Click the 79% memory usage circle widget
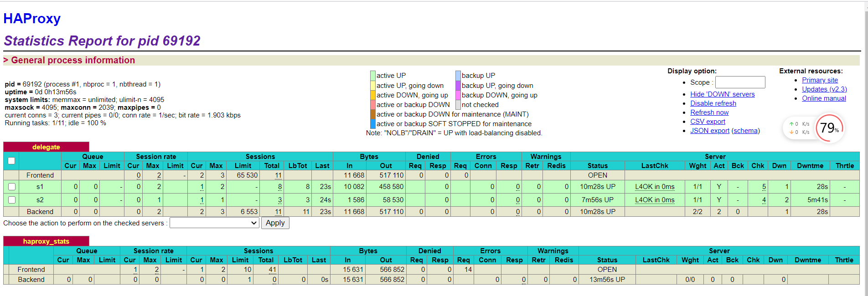This screenshot has width=868, height=296. click(829, 128)
